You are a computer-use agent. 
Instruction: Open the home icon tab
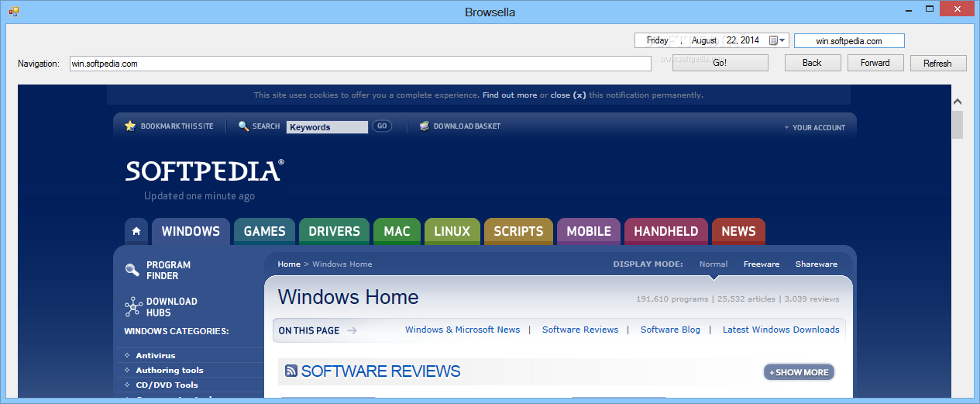136,231
